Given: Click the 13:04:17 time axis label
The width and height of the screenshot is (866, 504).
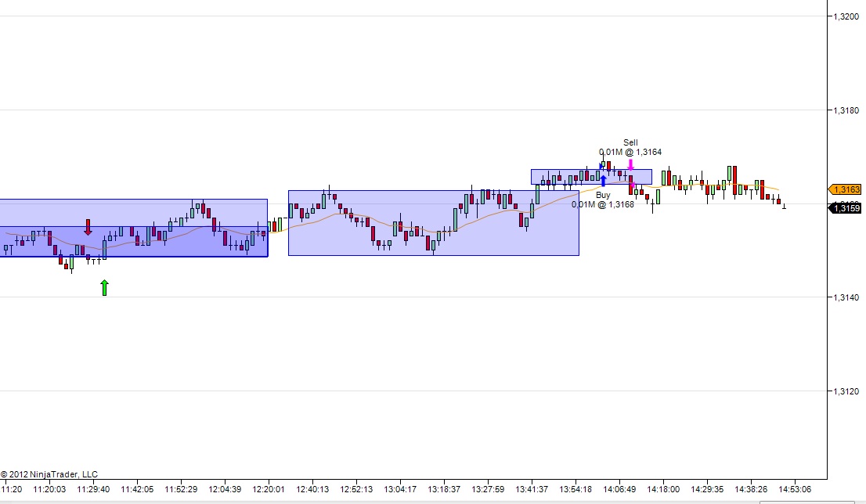Looking at the screenshot, I should coord(400,489).
